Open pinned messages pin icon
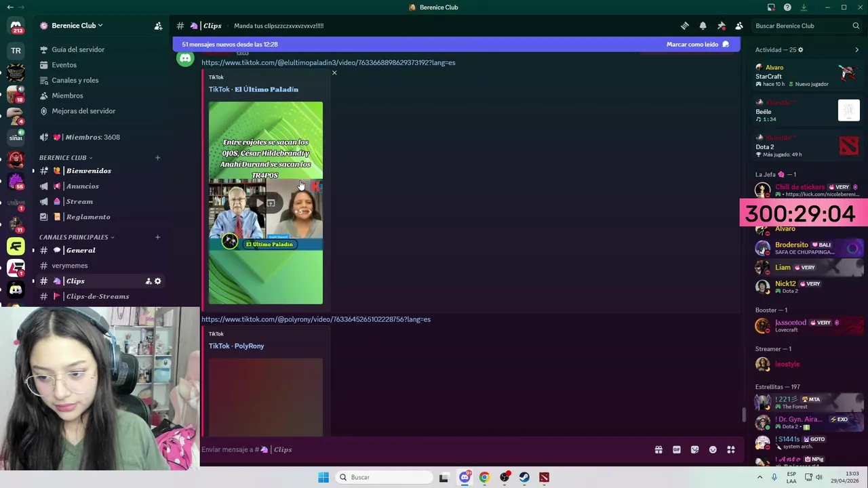 [721, 26]
